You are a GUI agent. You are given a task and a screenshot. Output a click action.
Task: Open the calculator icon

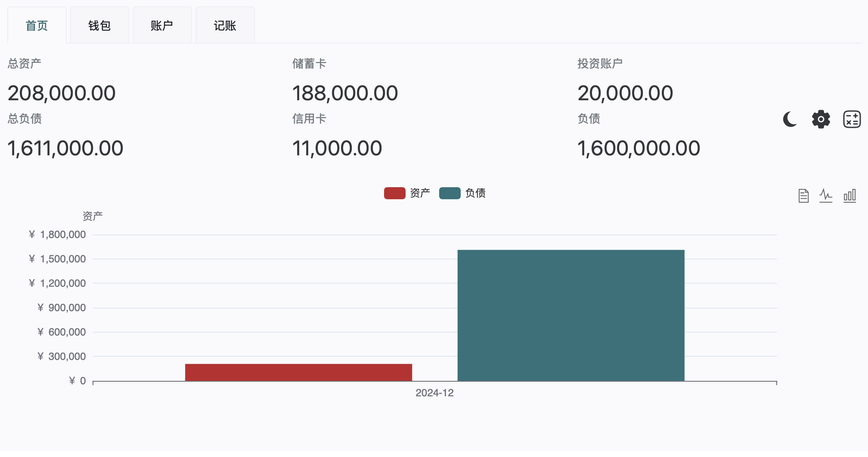[852, 119]
